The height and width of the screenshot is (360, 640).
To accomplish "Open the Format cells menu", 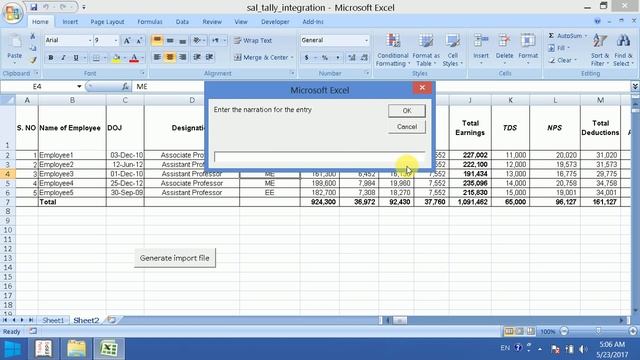I will pyautogui.click(x=528, y=50).
